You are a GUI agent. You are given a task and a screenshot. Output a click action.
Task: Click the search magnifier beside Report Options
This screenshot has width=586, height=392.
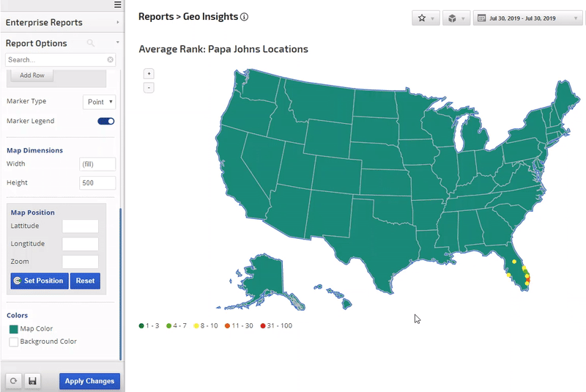91,43
